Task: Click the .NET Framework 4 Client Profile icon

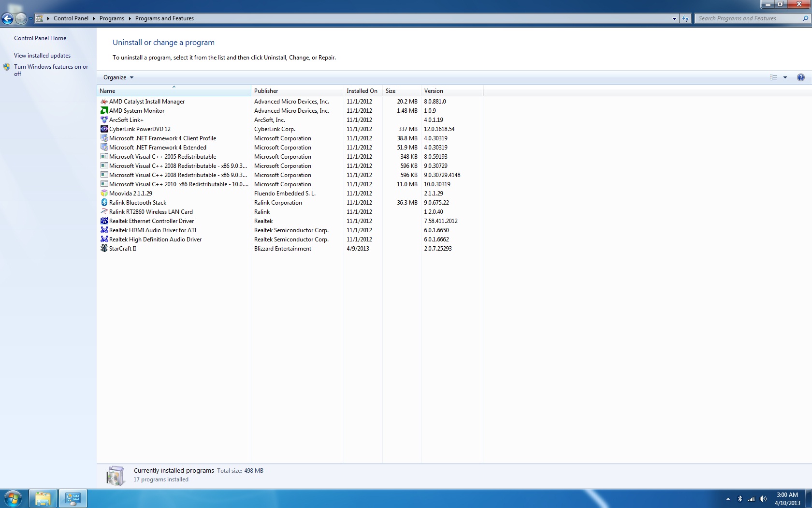Action: [x=104, y=138]
